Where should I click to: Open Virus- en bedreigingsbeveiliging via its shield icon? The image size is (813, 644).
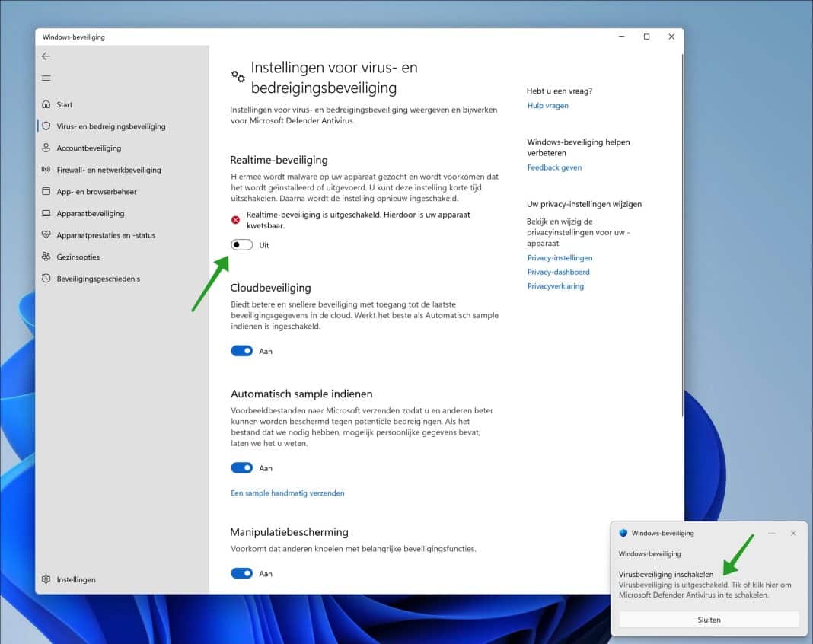[x=47, y=126]
